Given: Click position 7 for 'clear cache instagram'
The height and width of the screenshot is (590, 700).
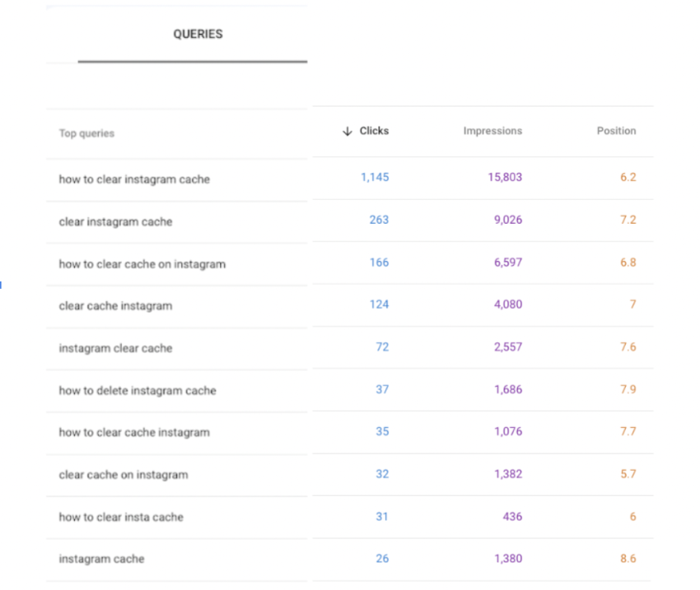Looking at the screenshot, I should 632,304.
